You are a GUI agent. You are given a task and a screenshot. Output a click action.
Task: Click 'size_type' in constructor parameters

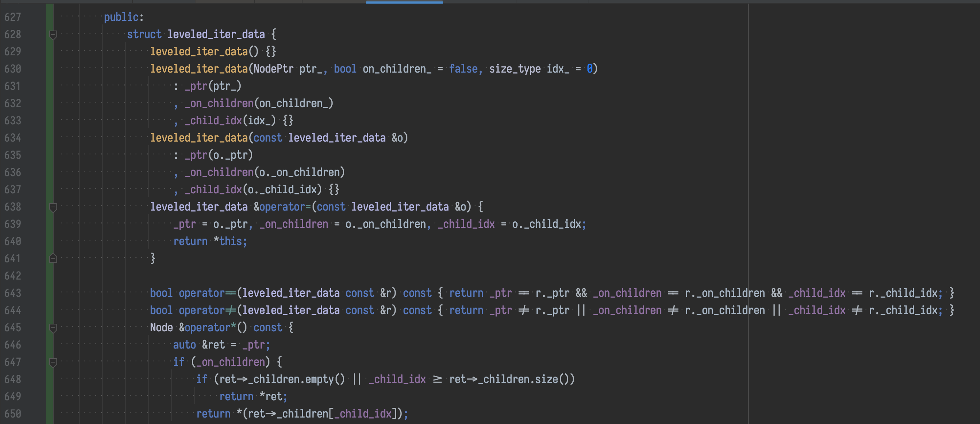514,69
